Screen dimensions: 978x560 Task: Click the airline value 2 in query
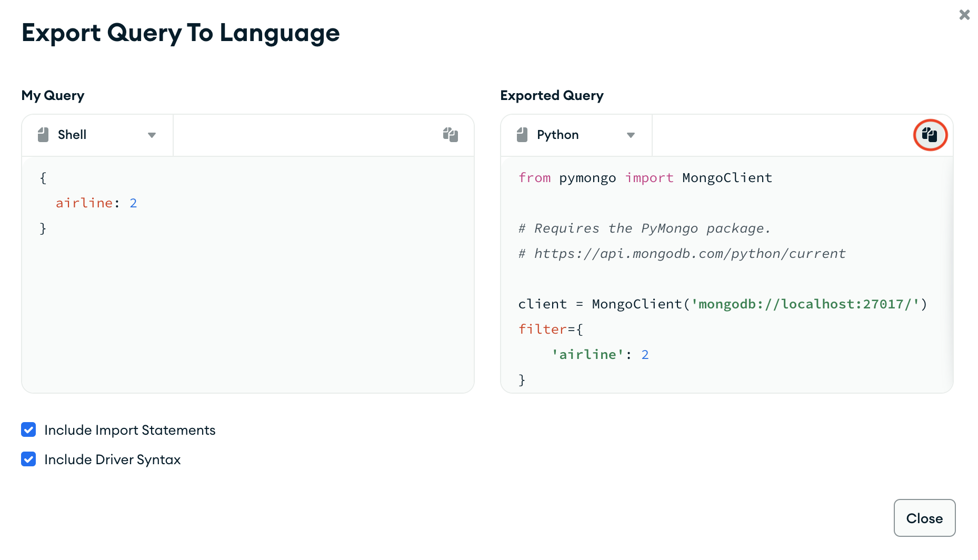(x=134, y=203)
